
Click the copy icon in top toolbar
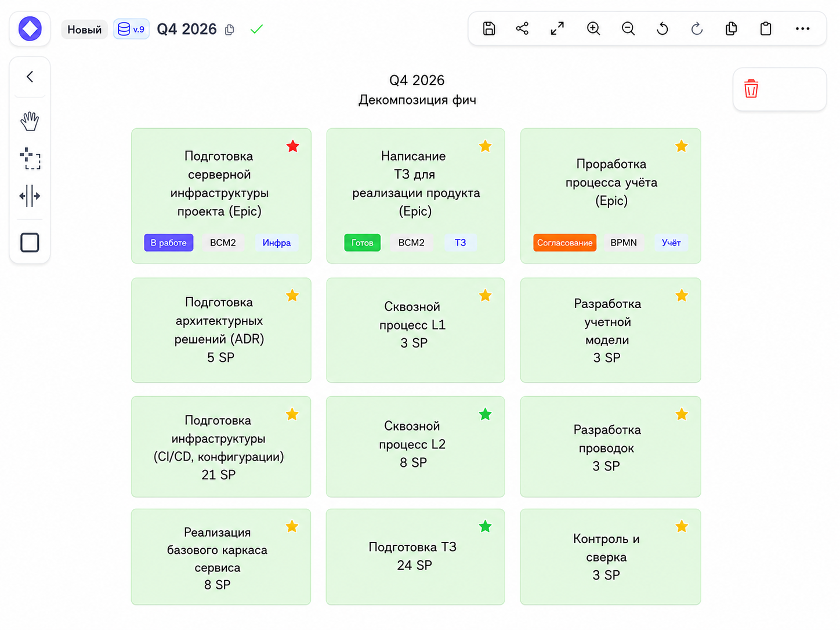732,28
